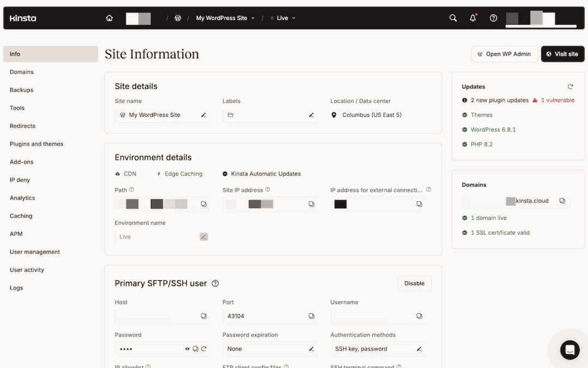Go to the Kinsta home dashboard icon
Screen dimensions: 588x368
[109, 17]
